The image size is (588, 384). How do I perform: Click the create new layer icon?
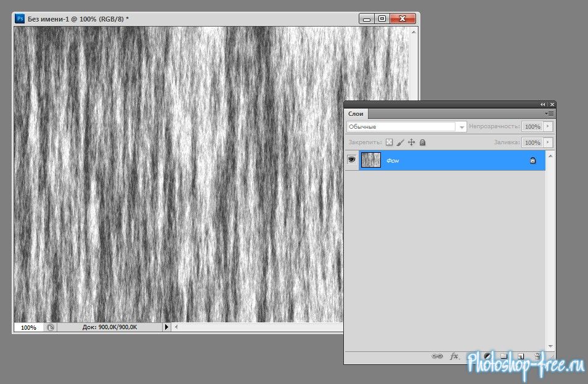[x=520, y=356]
